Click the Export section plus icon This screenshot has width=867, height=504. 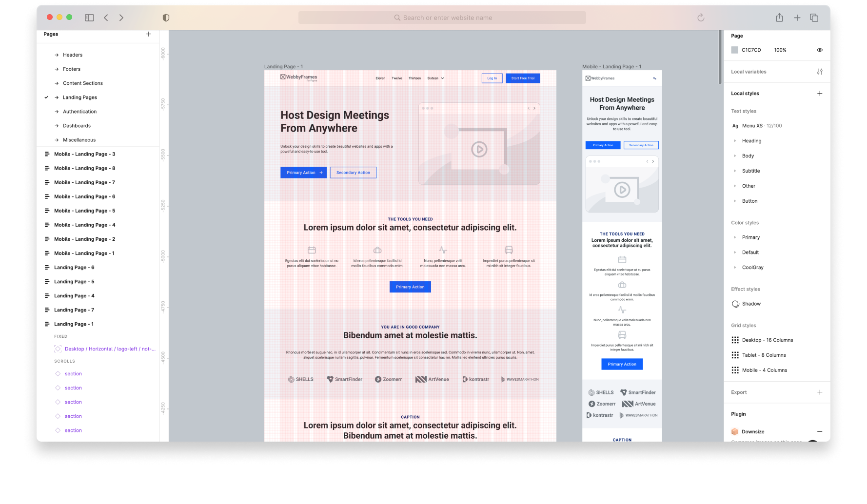point(820,392)
